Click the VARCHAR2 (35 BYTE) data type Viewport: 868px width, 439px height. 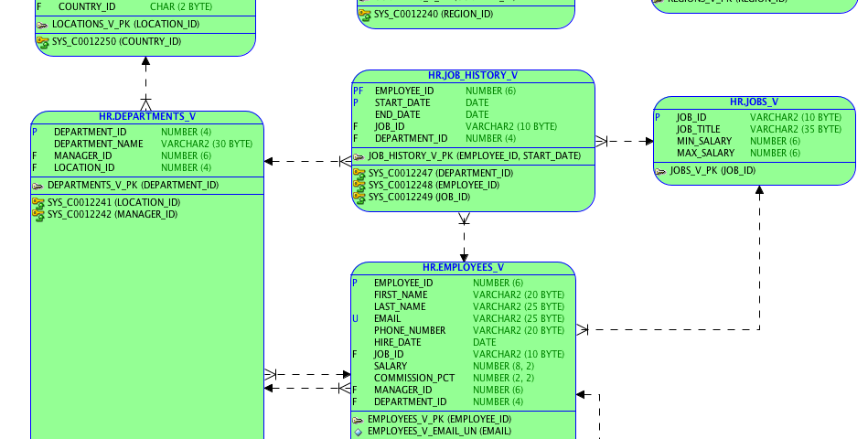click(796, 130)
